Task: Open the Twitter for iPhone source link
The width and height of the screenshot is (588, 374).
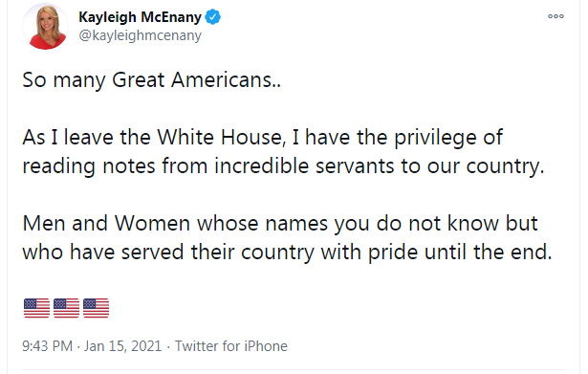Action: (231, 346)
